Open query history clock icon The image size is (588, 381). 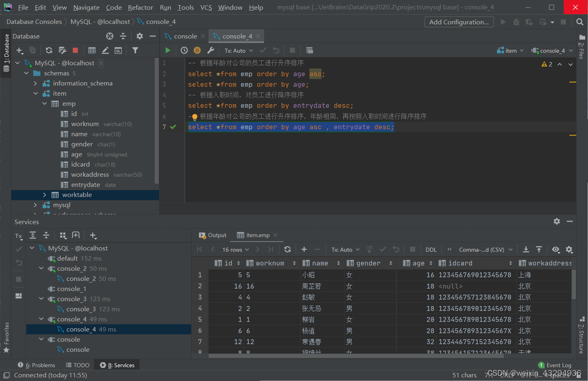pos(184,51)
